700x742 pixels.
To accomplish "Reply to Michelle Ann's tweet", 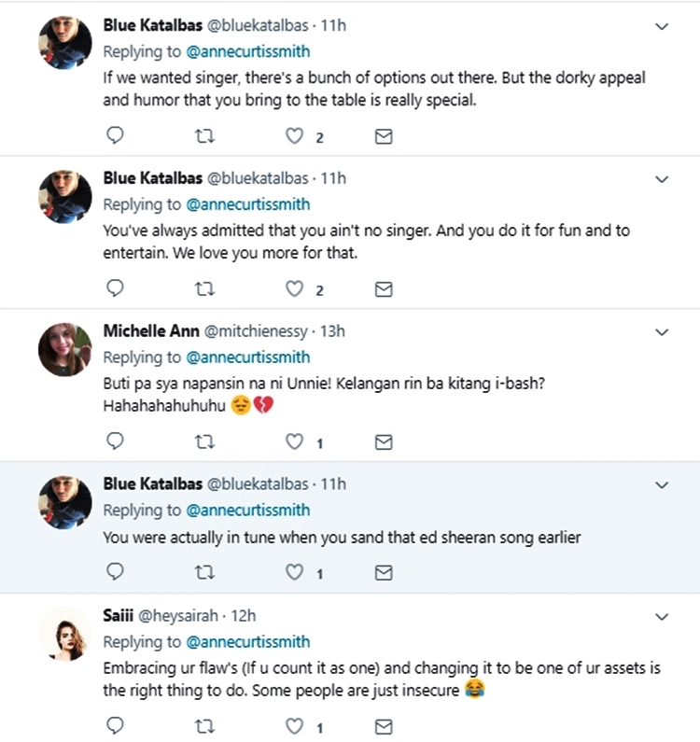I will (x=116, y=442).
